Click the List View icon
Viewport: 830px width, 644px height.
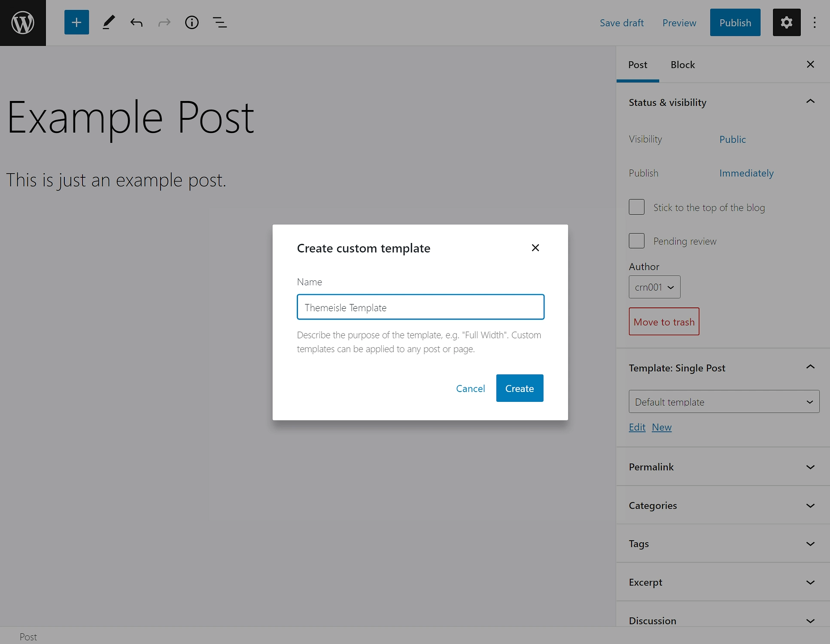(219, 22)
